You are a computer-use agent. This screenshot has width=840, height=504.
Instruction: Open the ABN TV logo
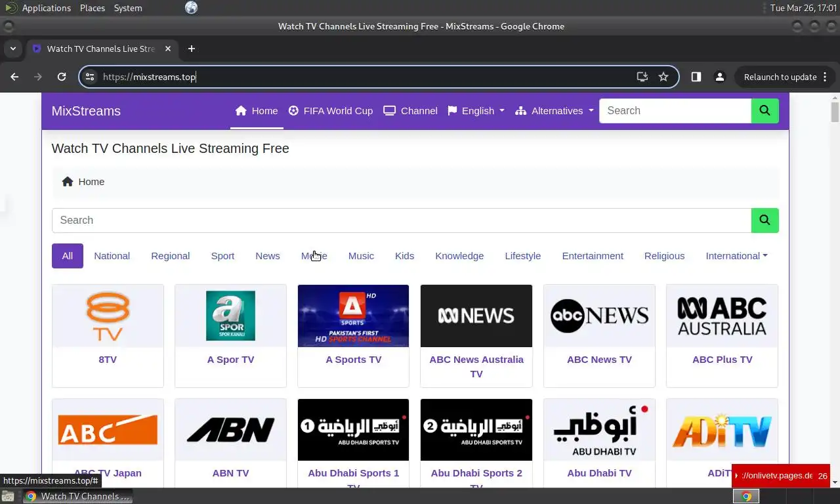pyautogui.click(x=230, y=430)
